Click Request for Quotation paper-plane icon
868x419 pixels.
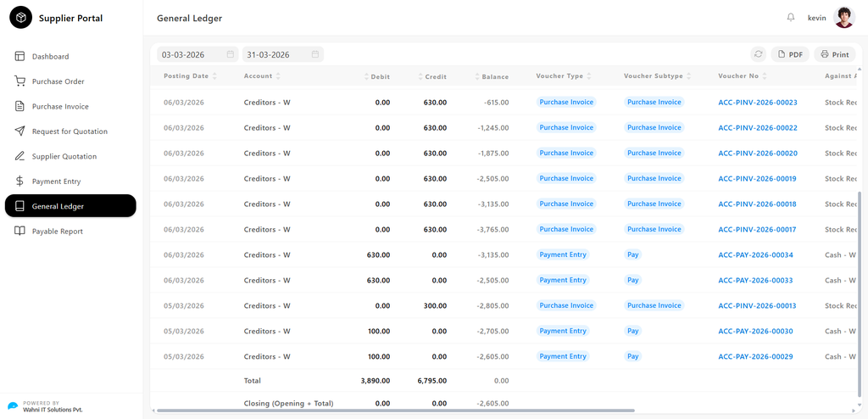20,131
